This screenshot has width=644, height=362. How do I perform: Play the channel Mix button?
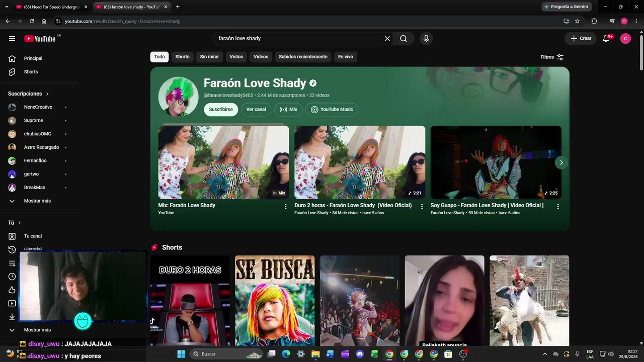point(288,110)
